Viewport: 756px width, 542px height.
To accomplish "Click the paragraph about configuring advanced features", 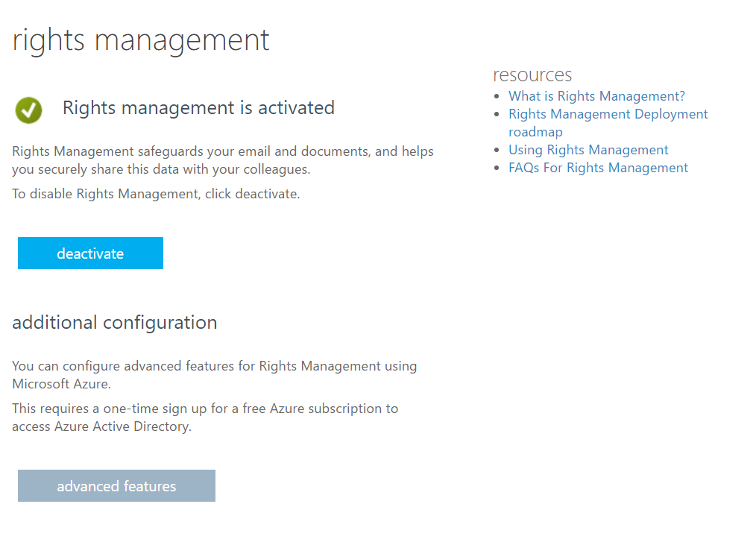I will 214,375.
